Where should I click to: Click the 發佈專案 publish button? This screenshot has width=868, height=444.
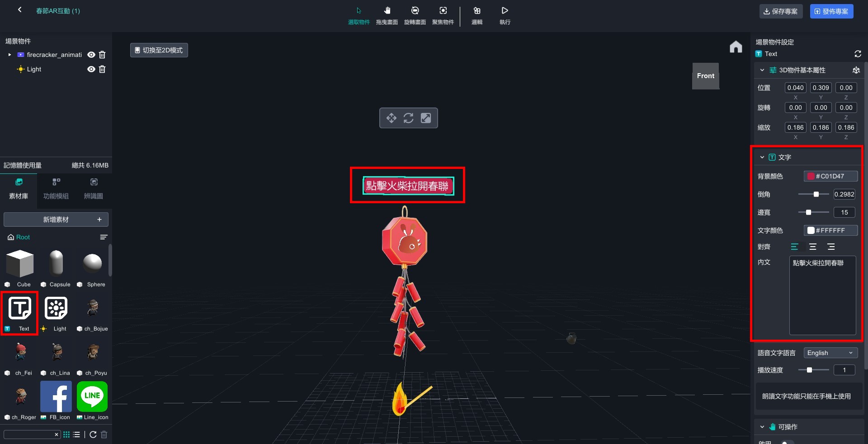click(831, 11)
